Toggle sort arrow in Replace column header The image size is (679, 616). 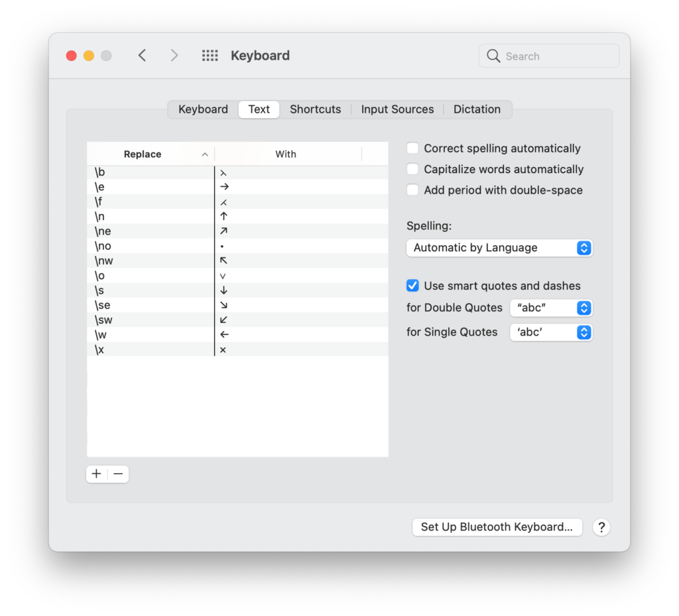(205, 154)
